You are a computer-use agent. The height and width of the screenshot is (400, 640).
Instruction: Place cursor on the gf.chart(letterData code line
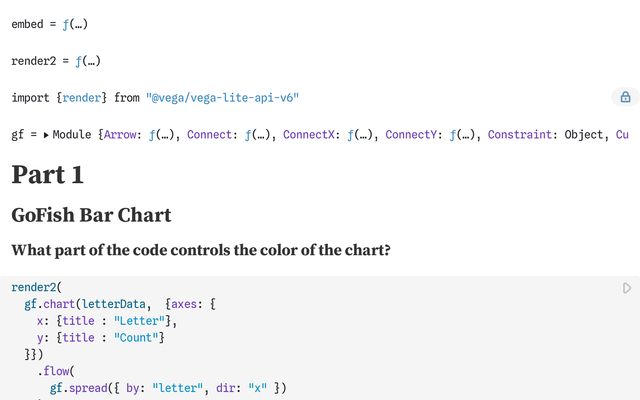(120, 304)
